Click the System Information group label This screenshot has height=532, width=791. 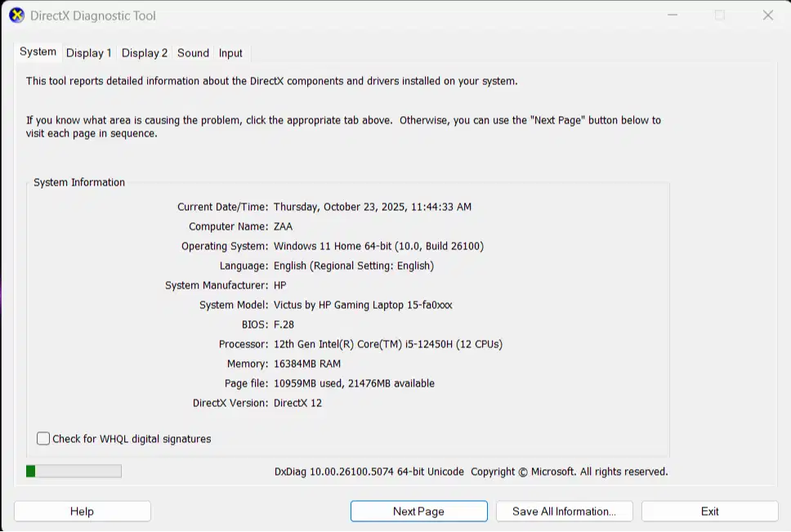79,182
